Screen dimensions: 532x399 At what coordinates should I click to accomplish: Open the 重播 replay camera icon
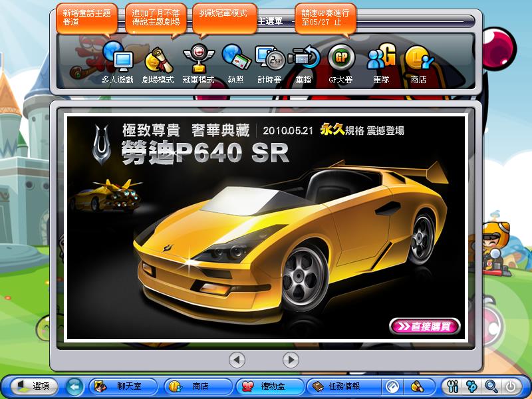coord(304,65)
